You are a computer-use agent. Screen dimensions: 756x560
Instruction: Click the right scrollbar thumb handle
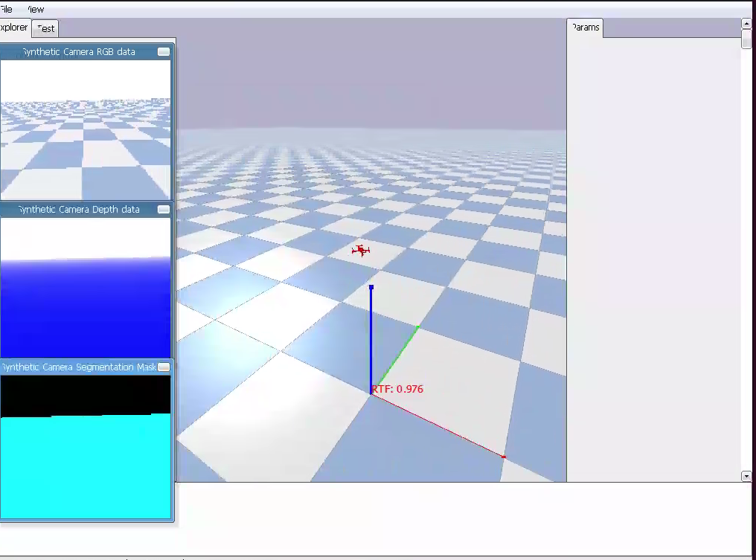coord(746,39)
